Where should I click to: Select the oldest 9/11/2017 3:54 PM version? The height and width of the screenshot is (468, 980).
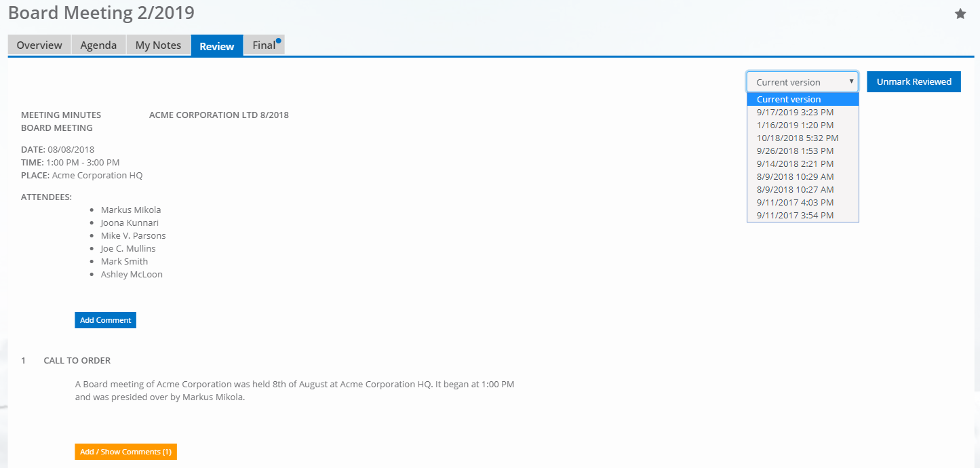pos(795,215)
